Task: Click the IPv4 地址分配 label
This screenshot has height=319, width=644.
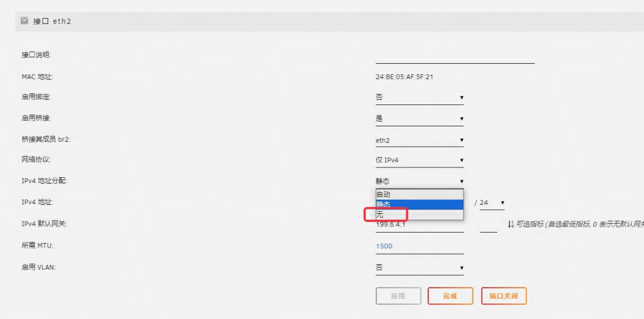Action: (x=44, y=180)
